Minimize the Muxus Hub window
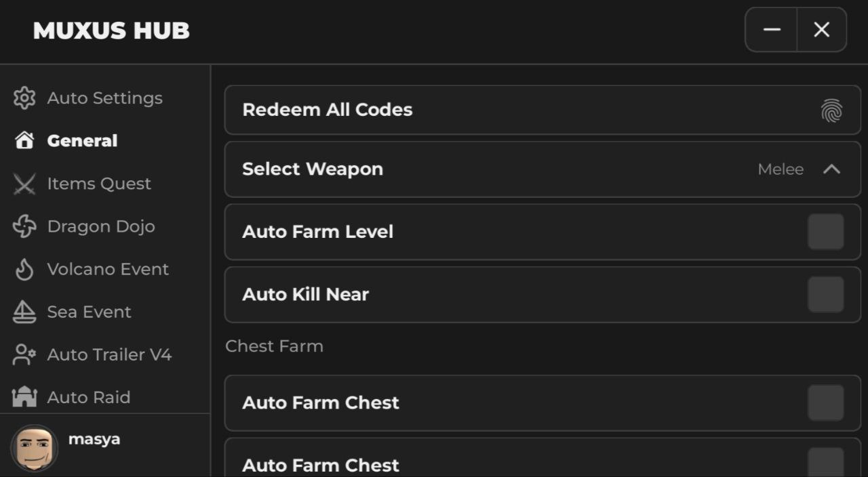Viewport: 868px width, 477px height. click(x=772, y=30)
